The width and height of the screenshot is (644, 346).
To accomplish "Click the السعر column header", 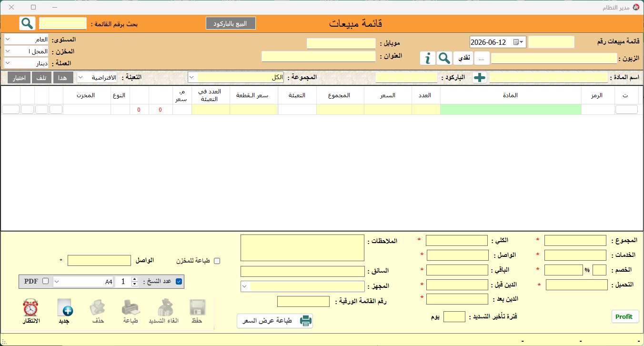I will pyautogui.click(x=388, y=95).
